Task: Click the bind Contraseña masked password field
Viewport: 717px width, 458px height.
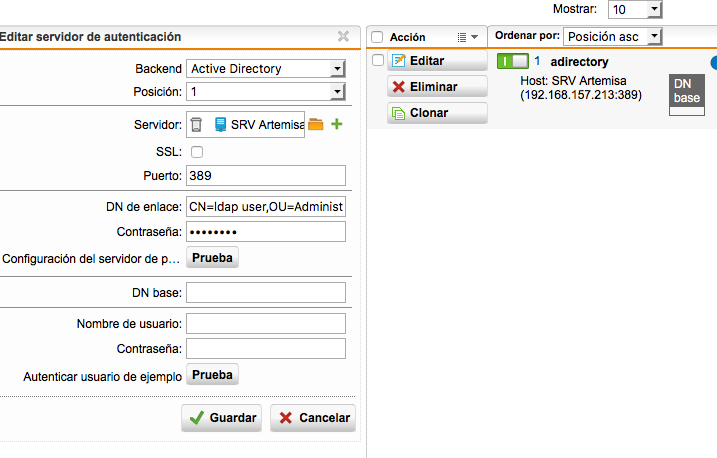Action: click(266, 232)
